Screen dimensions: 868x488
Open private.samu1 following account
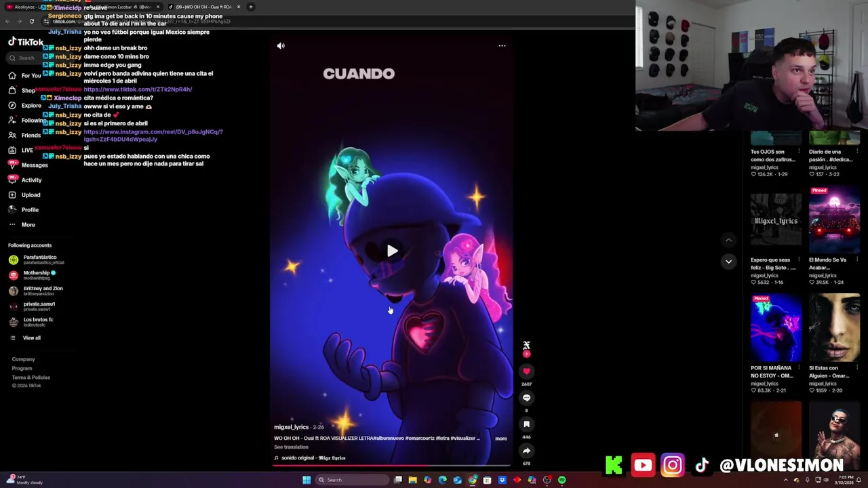[32, 306]
